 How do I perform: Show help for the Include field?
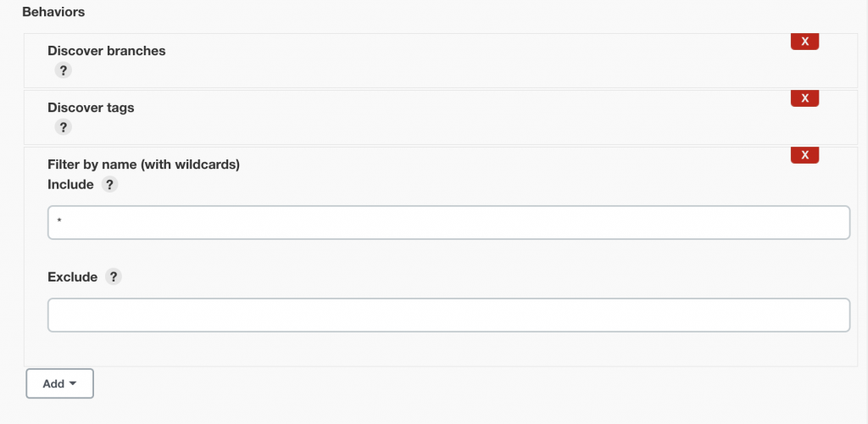tap(108, 184)
